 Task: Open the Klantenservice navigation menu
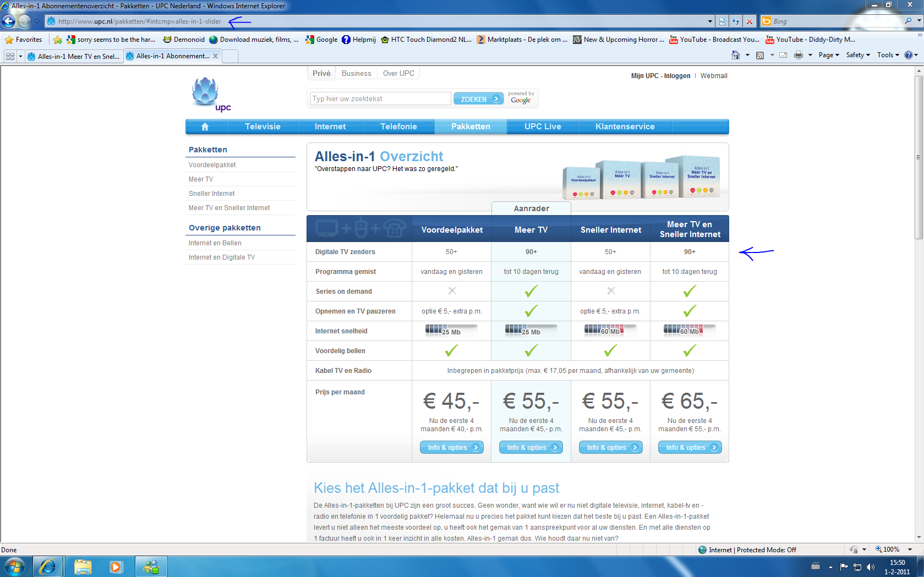coord(625,127)
